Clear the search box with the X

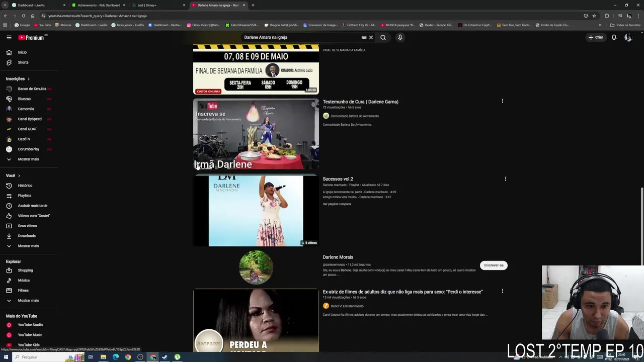pos(371,37)
